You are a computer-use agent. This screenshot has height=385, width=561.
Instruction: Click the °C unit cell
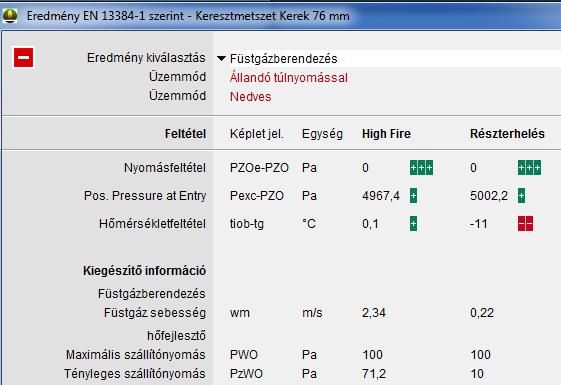coord(309,224)
